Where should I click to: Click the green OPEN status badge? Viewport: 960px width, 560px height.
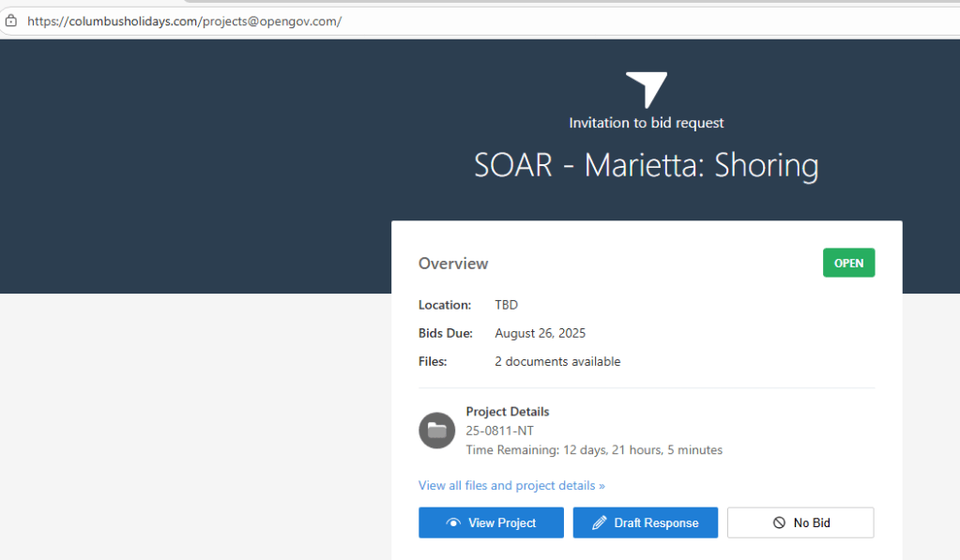(848, 264)
